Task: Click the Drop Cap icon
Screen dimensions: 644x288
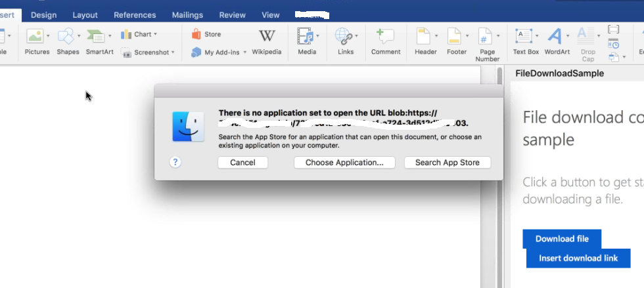Action: tap(585, 36)
